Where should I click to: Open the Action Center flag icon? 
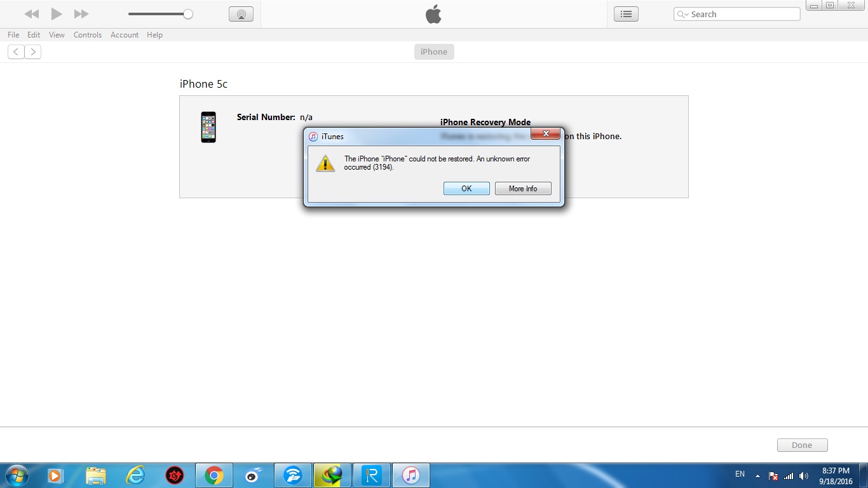[773, 476]
